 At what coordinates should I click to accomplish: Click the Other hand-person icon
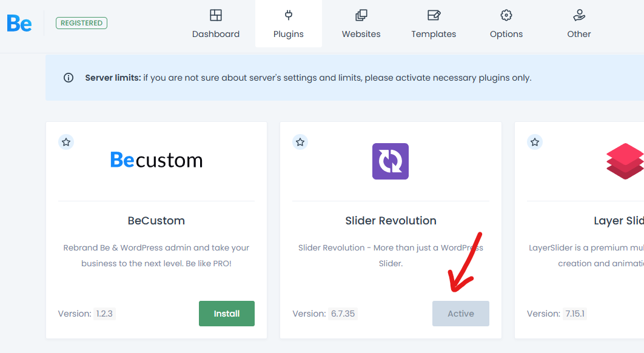tap(579, 15)
